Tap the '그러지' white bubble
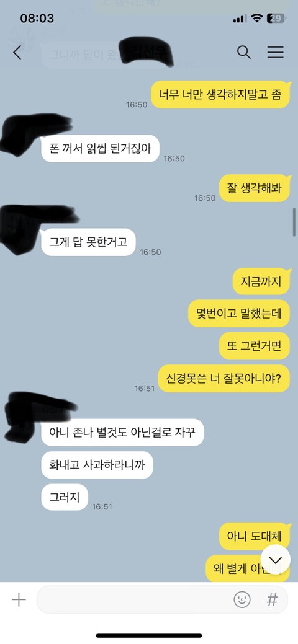The height and width of the screenshot is (644, 298). [x=65, y=497]
